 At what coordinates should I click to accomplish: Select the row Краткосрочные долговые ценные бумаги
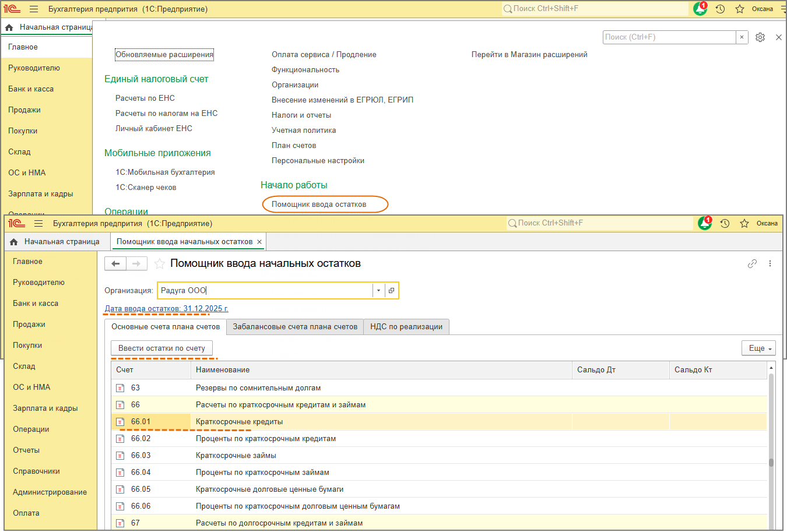(x=439, y=489)
